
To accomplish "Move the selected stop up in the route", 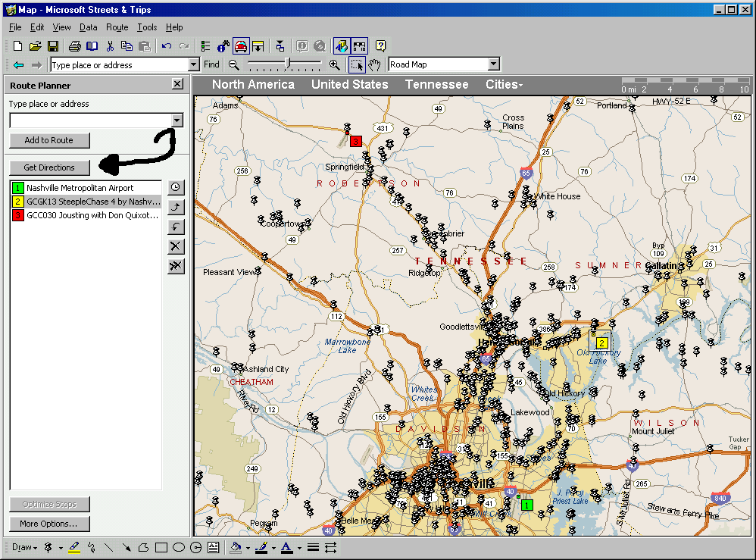I will coord(176,207).
